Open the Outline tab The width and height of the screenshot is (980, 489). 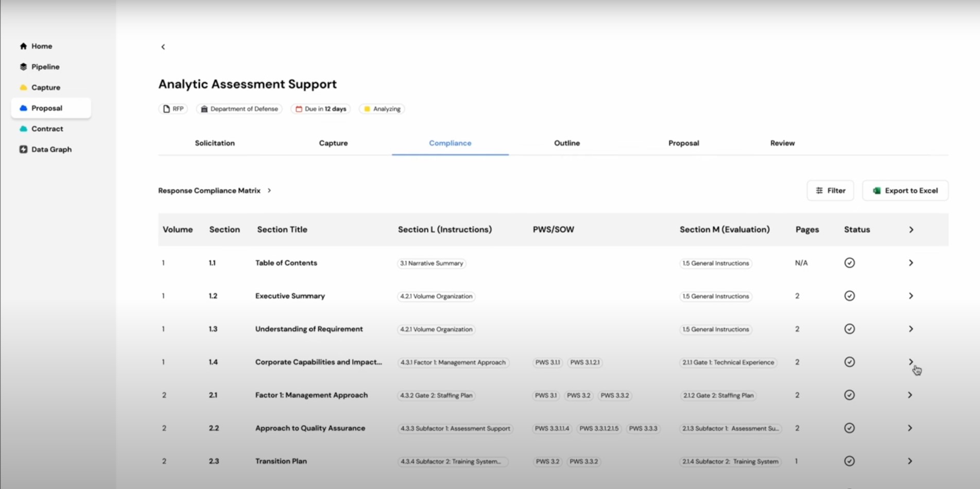click(x=567, y=143)
